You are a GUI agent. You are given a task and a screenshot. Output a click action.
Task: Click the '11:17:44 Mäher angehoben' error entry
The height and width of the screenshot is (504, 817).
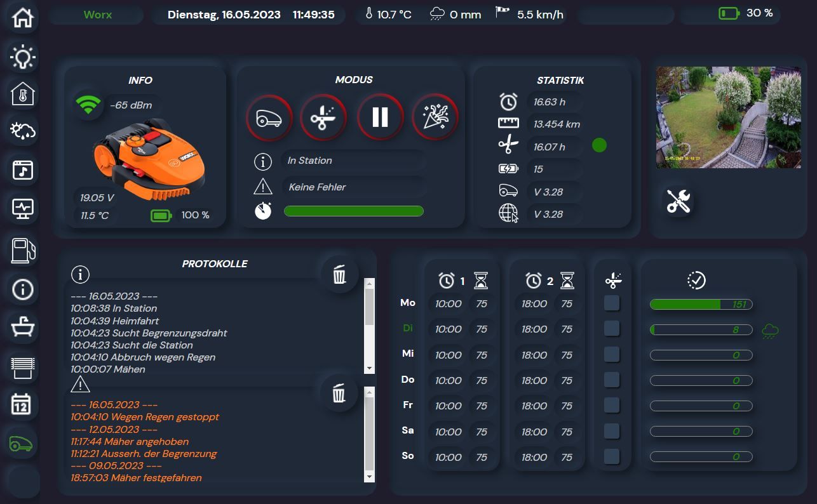click(130, 442)
